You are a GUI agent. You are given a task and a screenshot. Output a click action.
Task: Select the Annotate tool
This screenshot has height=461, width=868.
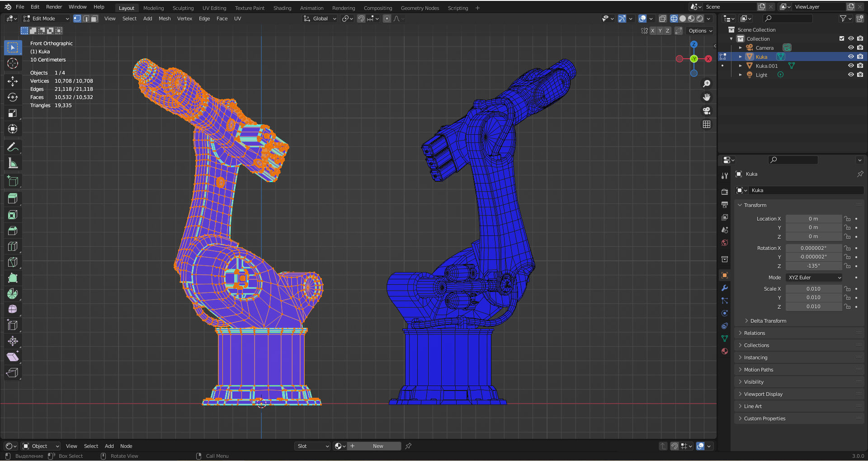pyautogui.click(x=13, y=147)
